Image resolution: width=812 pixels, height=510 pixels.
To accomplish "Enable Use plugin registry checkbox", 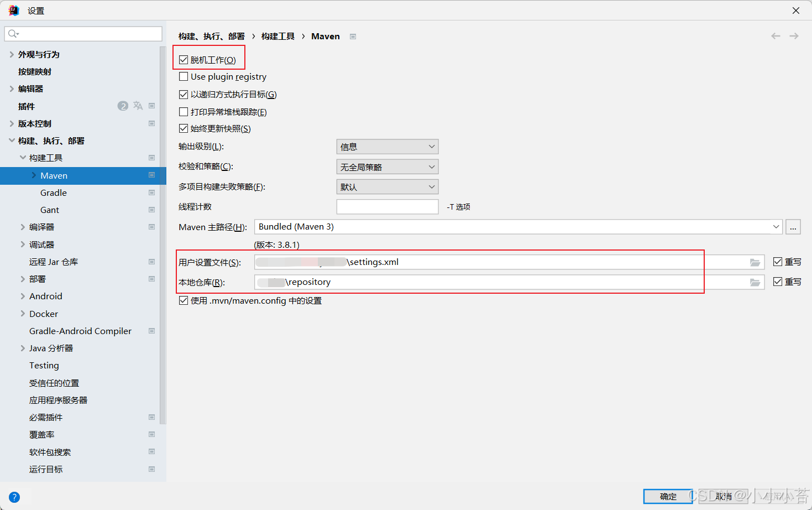I will pyautogui.click(x=184, y=76).
